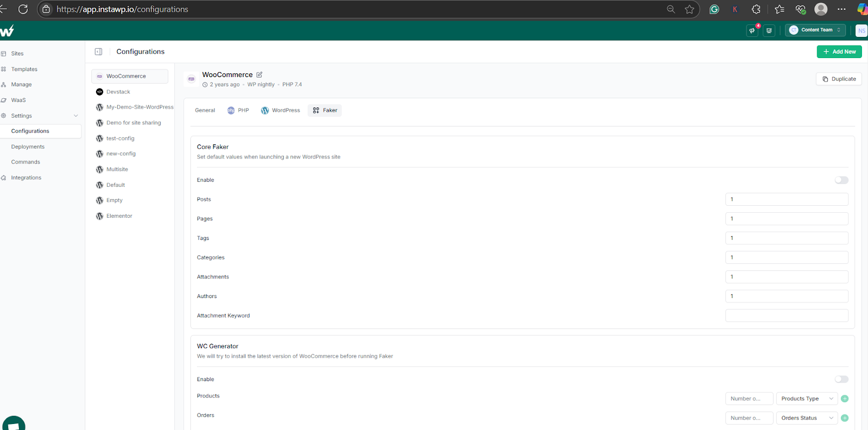
Task: Open browser settings ellipsis menu
Action: coord(841,9)
